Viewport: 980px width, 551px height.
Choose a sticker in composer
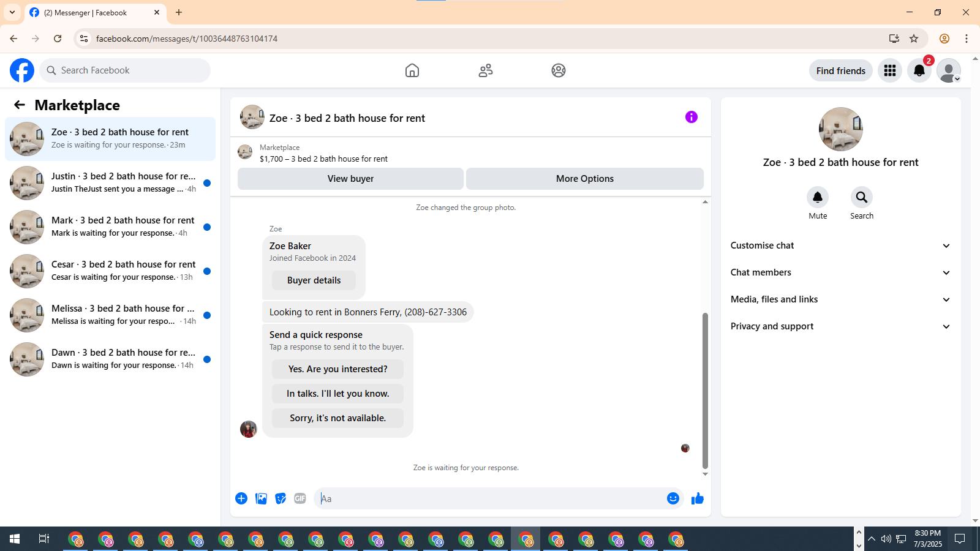[x=281, y=498]
